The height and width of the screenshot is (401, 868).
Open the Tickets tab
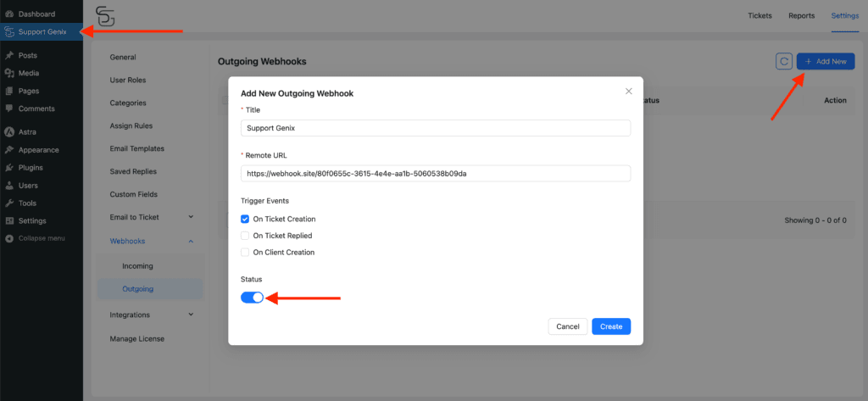[759, 15]
